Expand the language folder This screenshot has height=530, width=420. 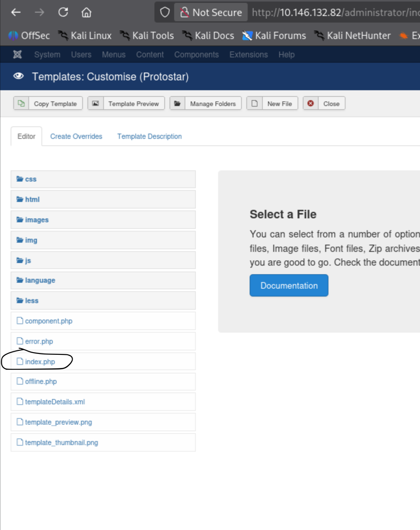click(103, 280)
